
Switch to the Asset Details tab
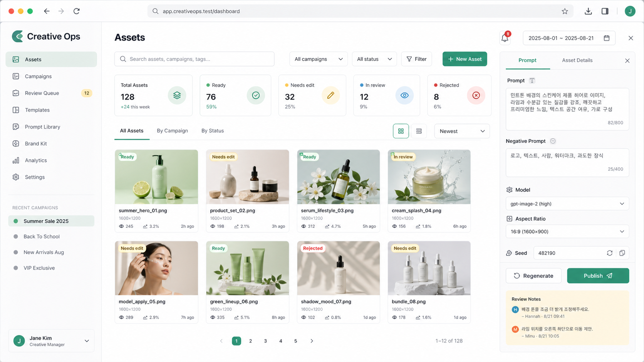pyautogui.click(x=577, y=60)
